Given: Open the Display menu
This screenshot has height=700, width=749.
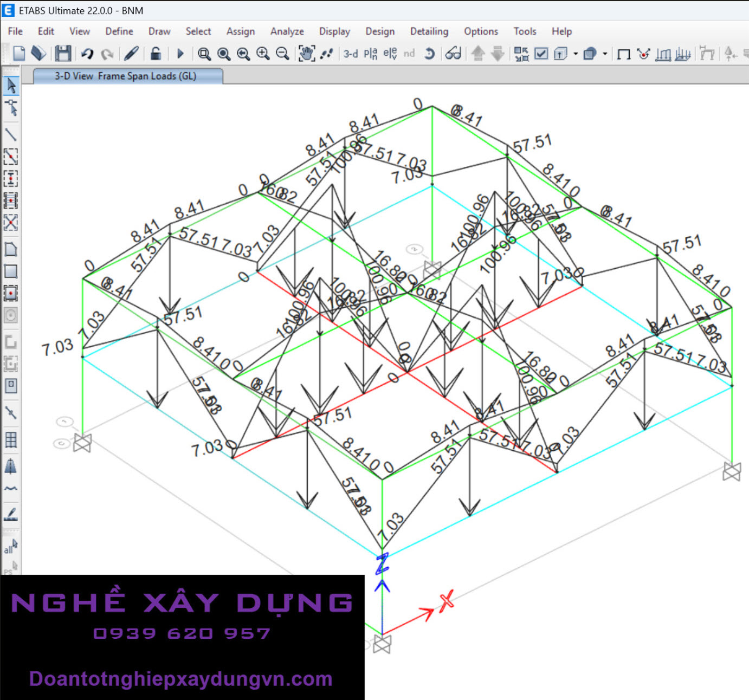Looking at the screenshot, I should click(x=334, y=31).
